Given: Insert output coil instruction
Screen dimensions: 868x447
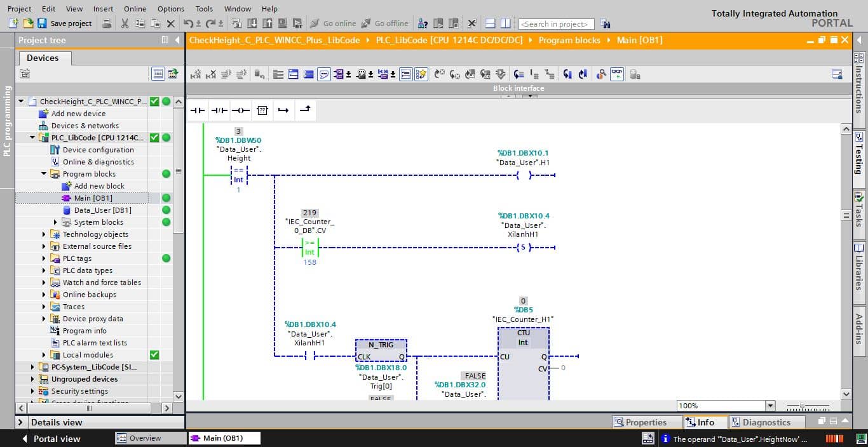Looking at the screenshot, I should 241,110.
